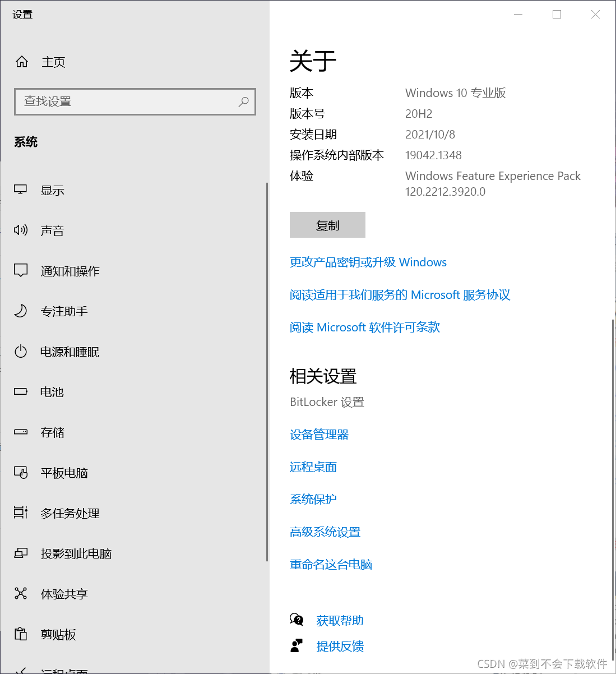616x674 pixels.
Task: Click the Projecting to this PC (投影到此电脑) icon
Action: tap(21, 553)
